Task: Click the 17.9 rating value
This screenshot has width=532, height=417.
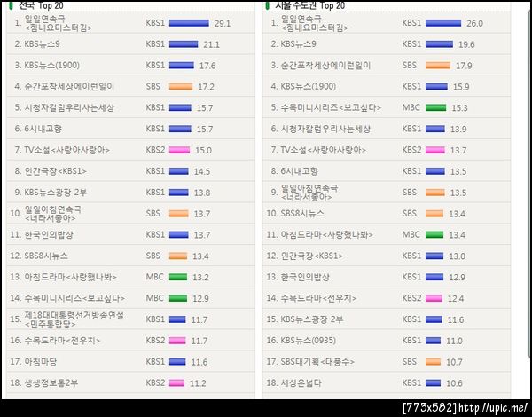Action: [x=464, y=66]
